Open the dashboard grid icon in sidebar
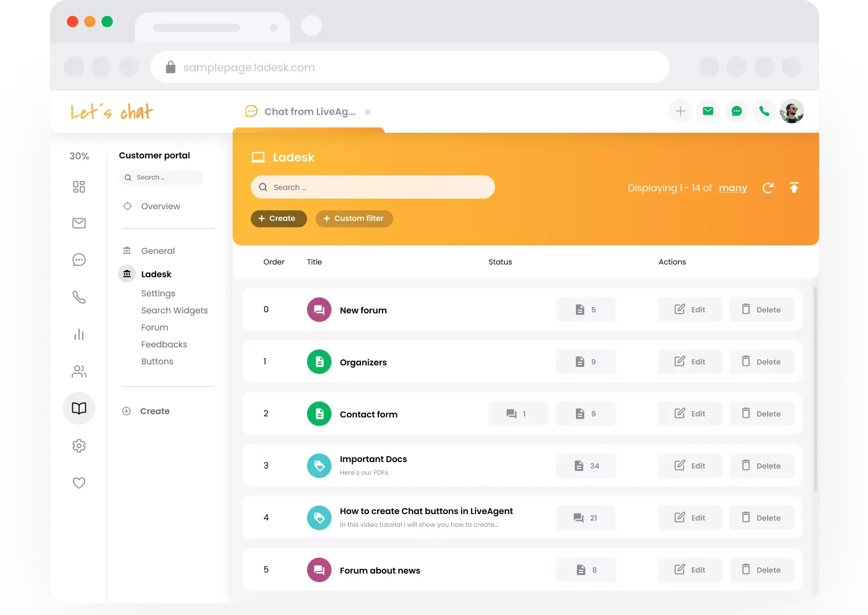The image size is (868, 615). (x=79, y=187)
